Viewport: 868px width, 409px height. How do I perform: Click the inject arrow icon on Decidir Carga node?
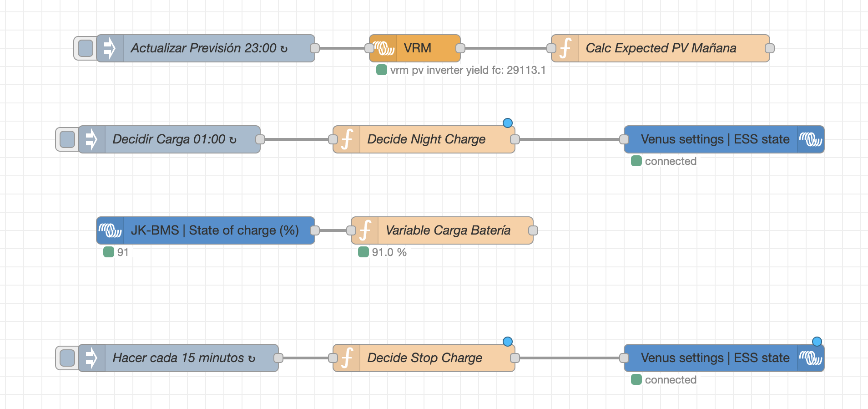91,139
